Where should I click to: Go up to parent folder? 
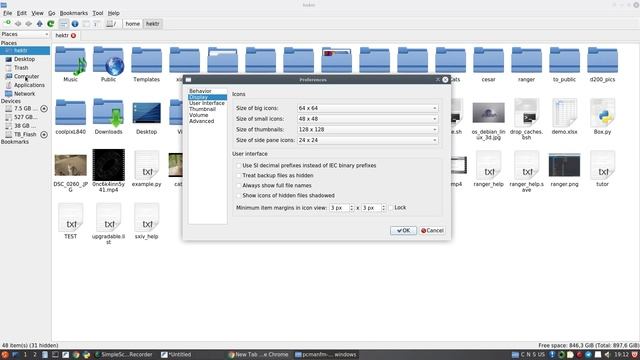pos(40,24)
